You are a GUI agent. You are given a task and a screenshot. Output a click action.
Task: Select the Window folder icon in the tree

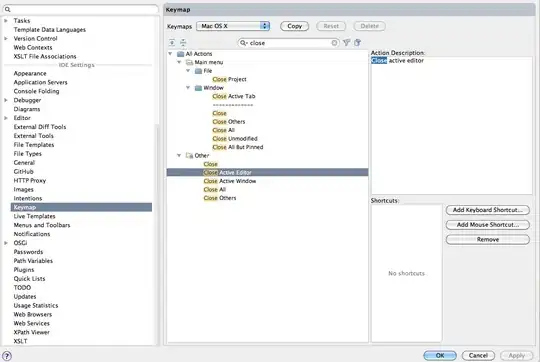pos(198,88)
